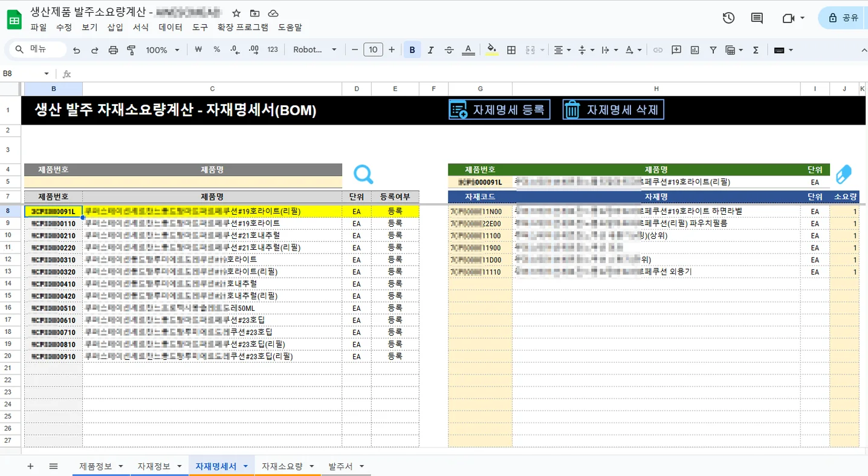
Task: Decrease font size minus button
Action: click(x=355, y=50)
